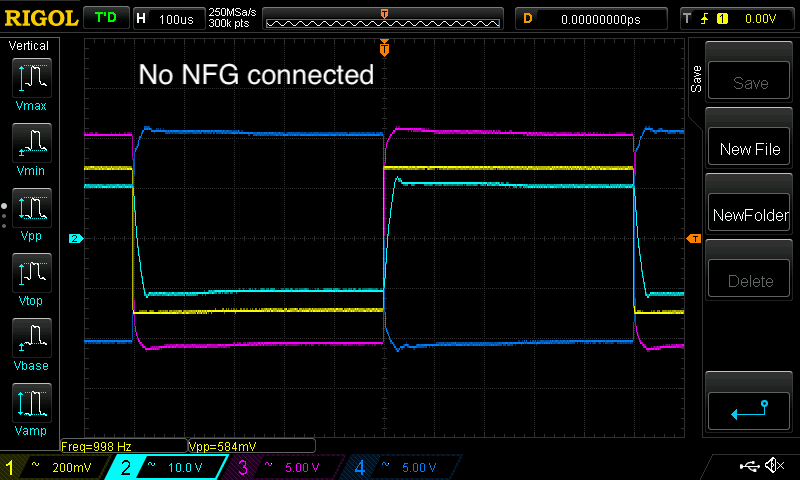The height and width of the screenshot is (480, 800).
Task: Select the Vamp measurement icon
Action: click(x=32, y=403)
